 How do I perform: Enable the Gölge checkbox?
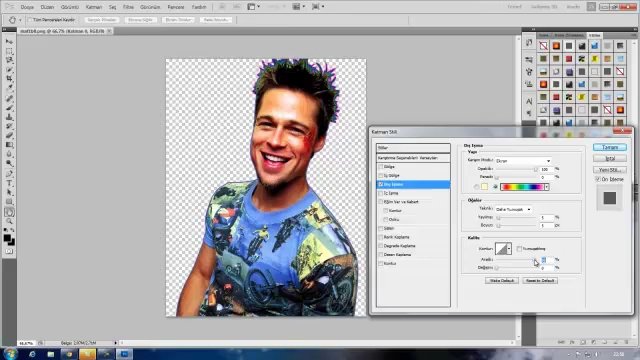[x=380, y=167]
